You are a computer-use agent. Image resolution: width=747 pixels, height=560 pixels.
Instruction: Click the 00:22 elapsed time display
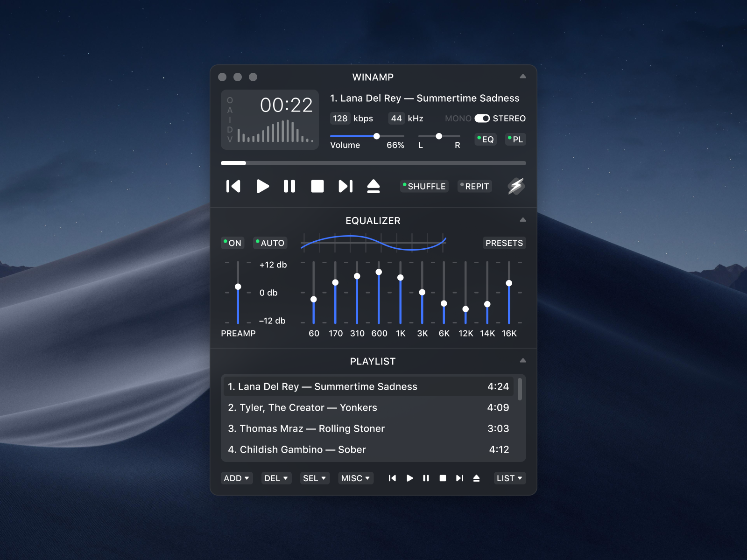tap(286, 105)
